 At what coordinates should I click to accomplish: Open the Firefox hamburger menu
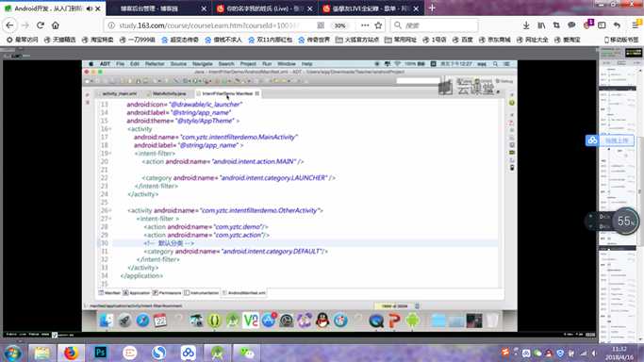636,25
